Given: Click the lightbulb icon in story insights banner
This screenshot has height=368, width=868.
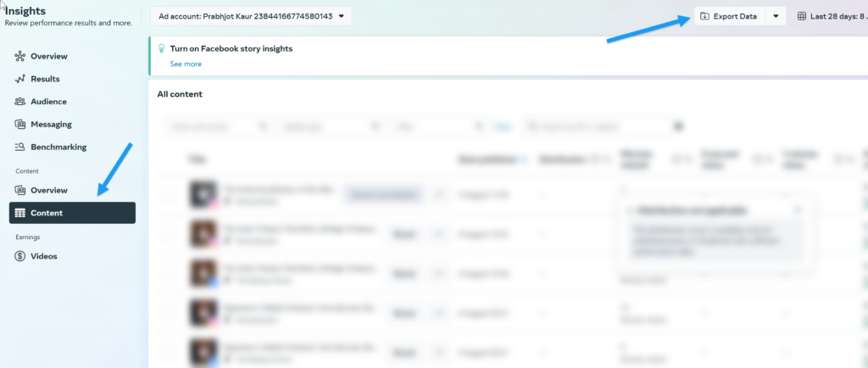Looking at the screenshot, I should point(161,49).
